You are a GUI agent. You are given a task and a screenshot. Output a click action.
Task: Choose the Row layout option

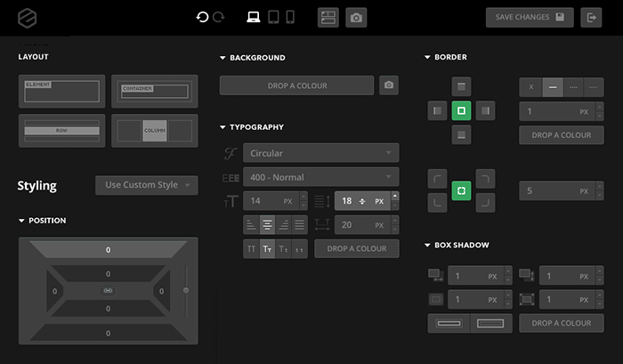tap(61, 131)
